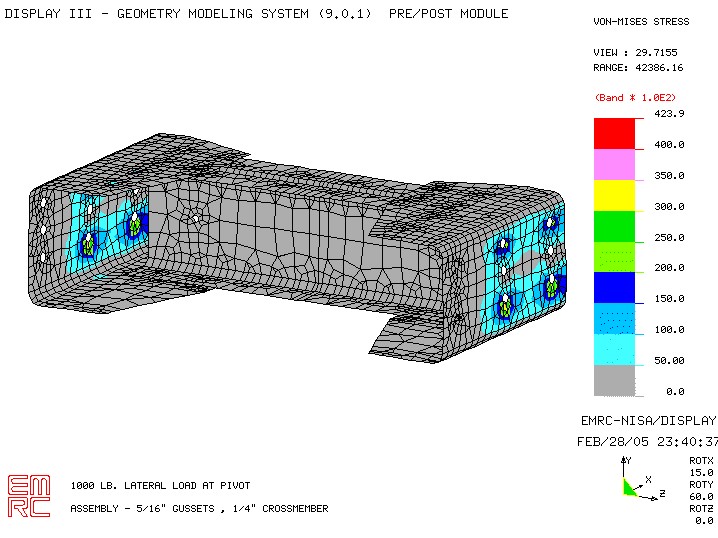Click the EMRC-NISA/DISPLAY label

click(648, 420)
